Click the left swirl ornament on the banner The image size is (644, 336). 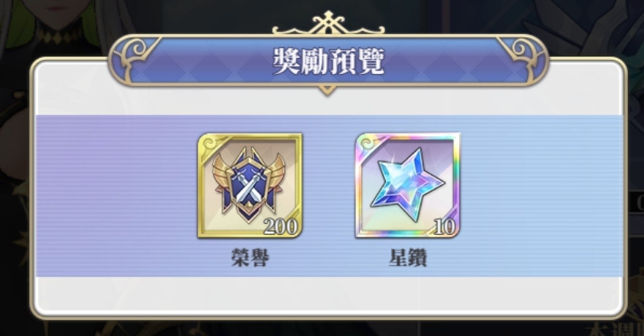[132, 53]
